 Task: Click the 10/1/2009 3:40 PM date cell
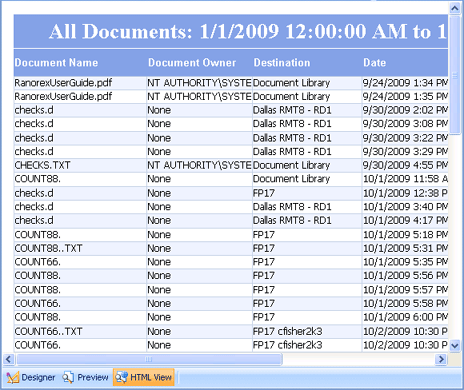[x=405, y=207]
